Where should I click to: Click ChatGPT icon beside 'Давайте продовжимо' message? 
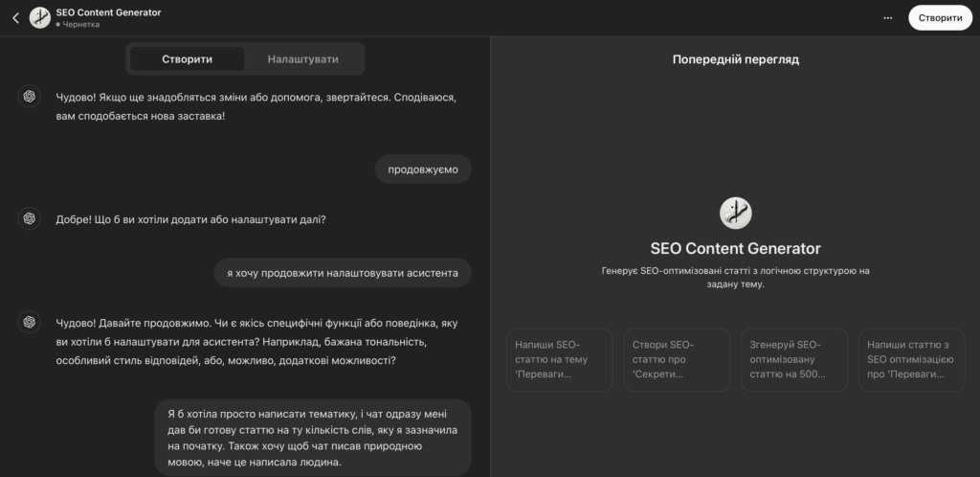30,322
